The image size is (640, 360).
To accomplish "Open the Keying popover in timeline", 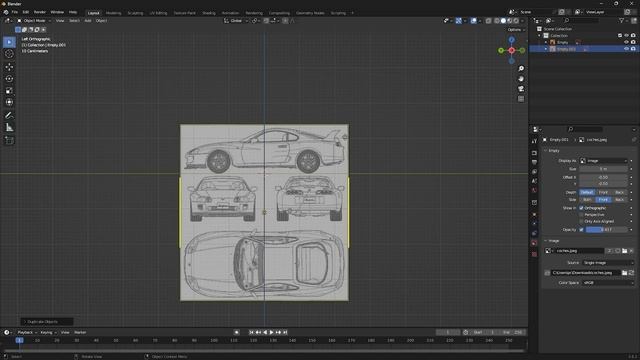I will coord(48,333).
